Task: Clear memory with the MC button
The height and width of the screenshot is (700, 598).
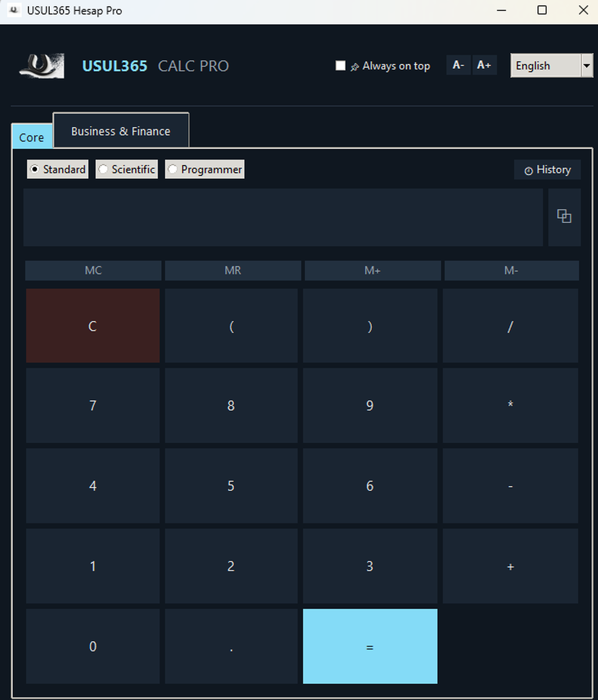Action: pos(93,270)
